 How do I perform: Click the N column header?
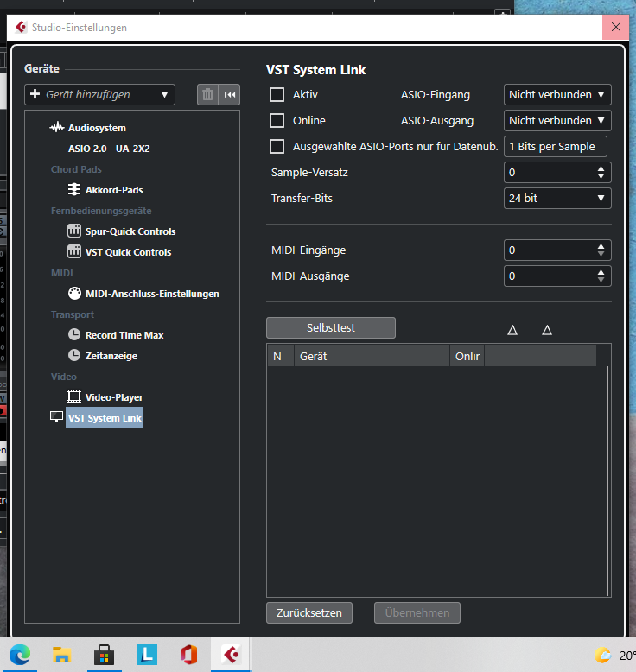click(x=281, y=356)
